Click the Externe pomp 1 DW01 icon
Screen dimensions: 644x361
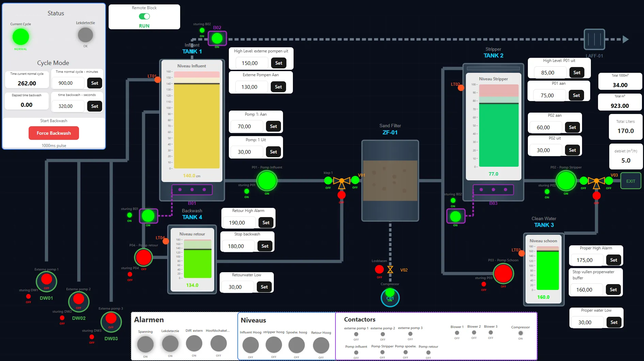[x=46, y=281]
